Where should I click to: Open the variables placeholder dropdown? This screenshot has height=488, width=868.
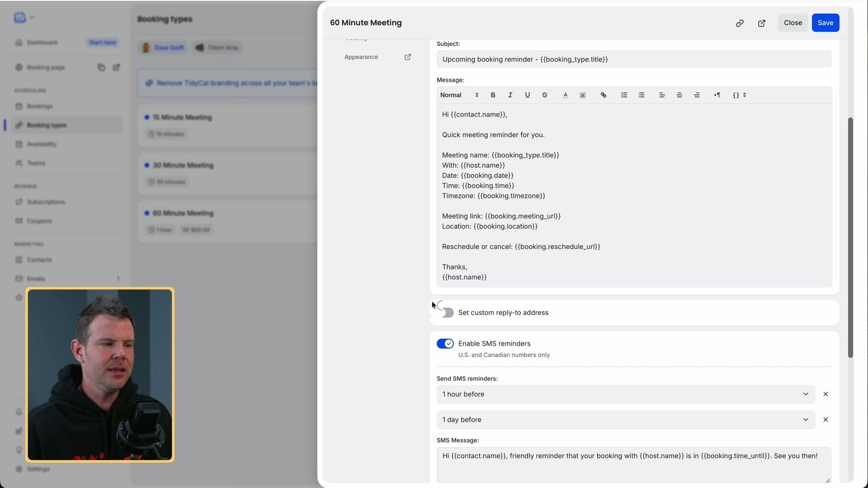click(x=740, y=95)
